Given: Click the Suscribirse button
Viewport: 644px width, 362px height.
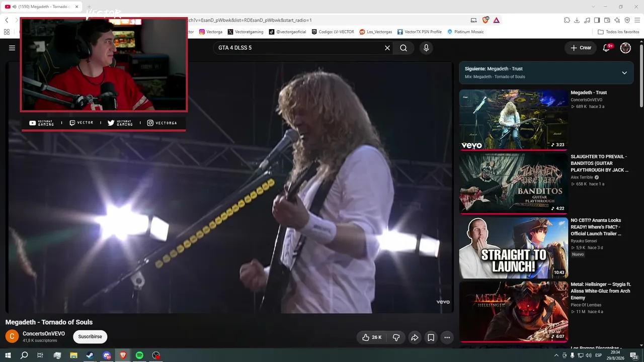Looking at the screenshot, I should pyautogui.click(x=90, y=337).
